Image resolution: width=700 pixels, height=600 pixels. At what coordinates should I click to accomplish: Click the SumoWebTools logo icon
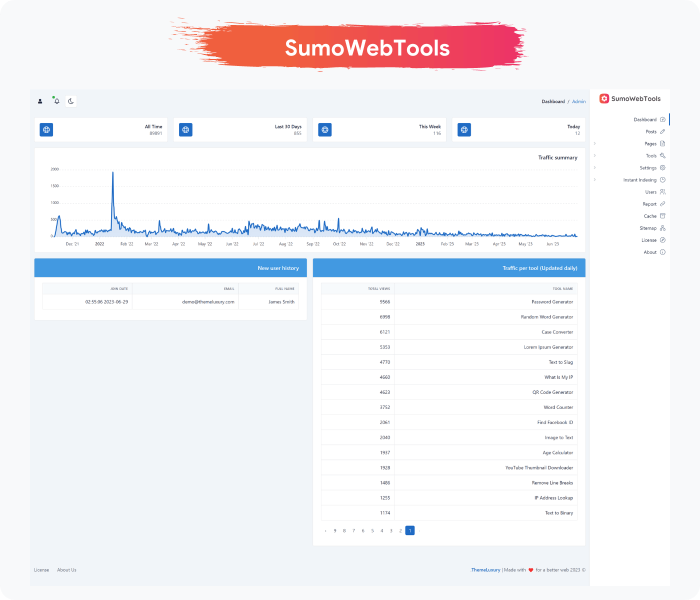tap(604, 98)
